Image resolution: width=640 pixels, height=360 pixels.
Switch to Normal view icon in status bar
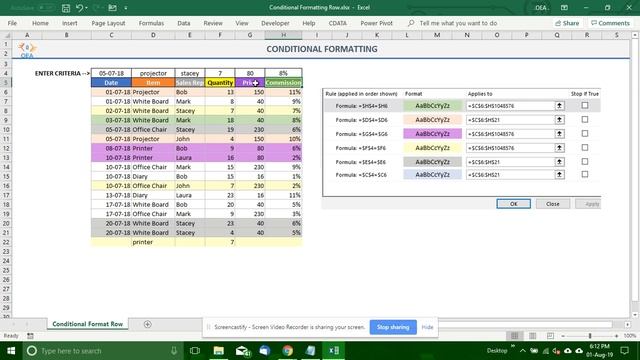point(514,336)
